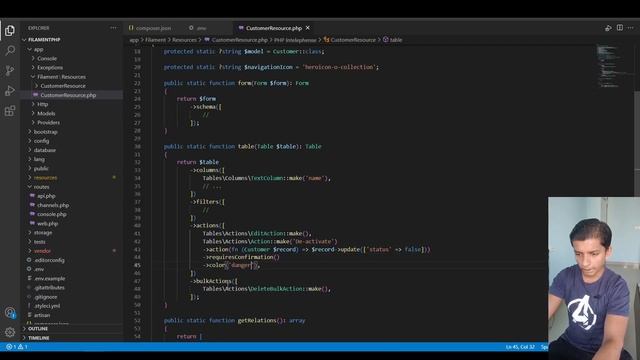This screenshot has width=640, height=360.
Task: Open the Manage gear icon
Action: point(10,332)
